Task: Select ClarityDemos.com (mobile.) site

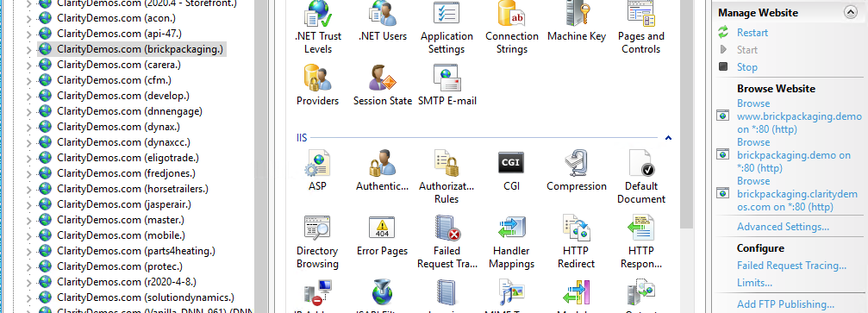Action: click(x=121, y=235)
